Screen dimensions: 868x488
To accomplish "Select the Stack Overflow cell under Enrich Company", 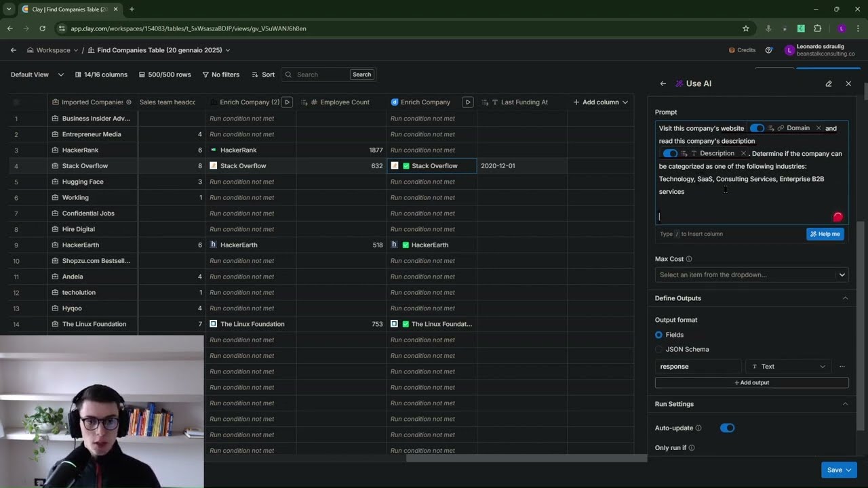I will pyautogui.click(x=432, y=166).
